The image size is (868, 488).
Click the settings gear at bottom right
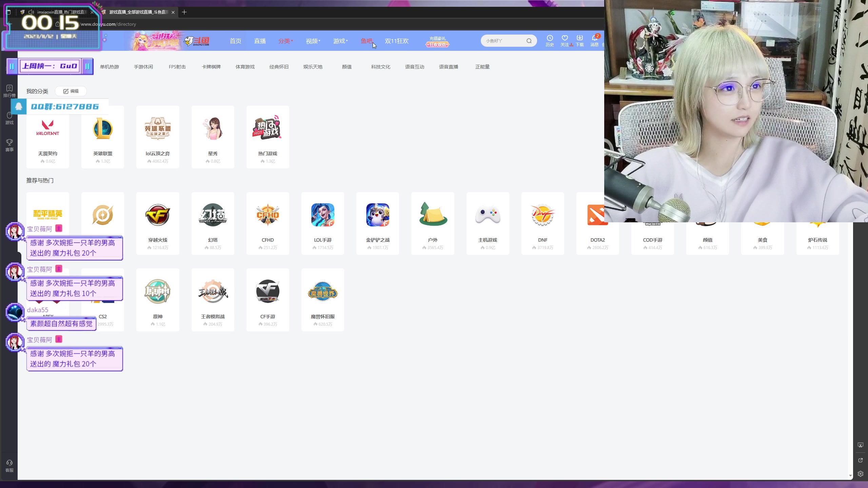[860, 474]
